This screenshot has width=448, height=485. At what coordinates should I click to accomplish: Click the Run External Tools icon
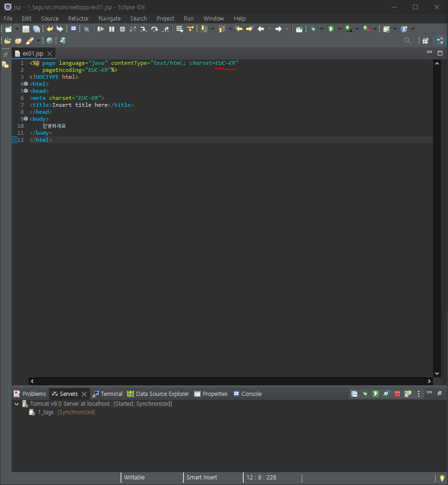click(366, 29)
